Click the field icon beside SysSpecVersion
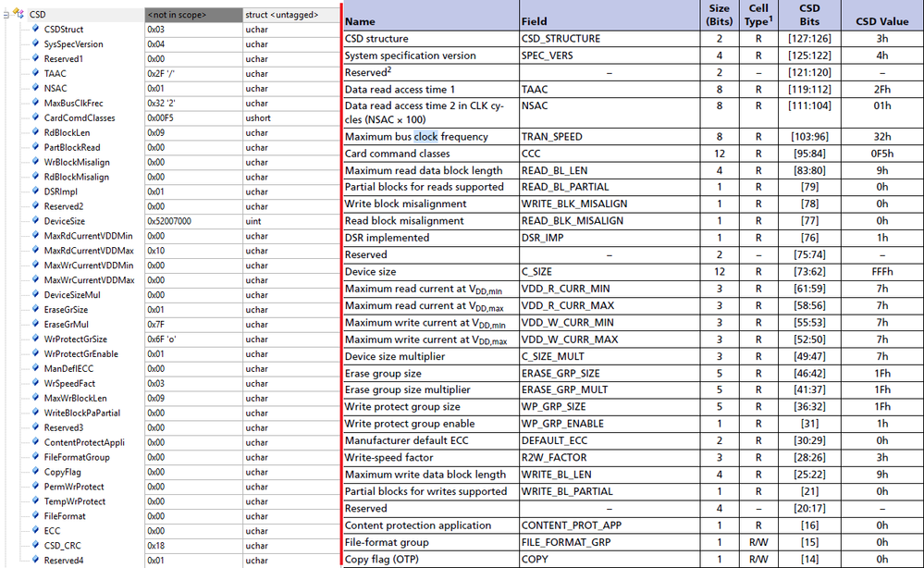The width and height of the screenshot is (924, 568). pos(35,43)
